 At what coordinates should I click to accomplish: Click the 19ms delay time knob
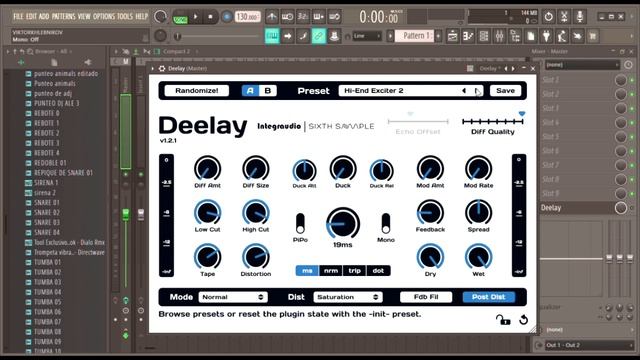click(343, 224)
